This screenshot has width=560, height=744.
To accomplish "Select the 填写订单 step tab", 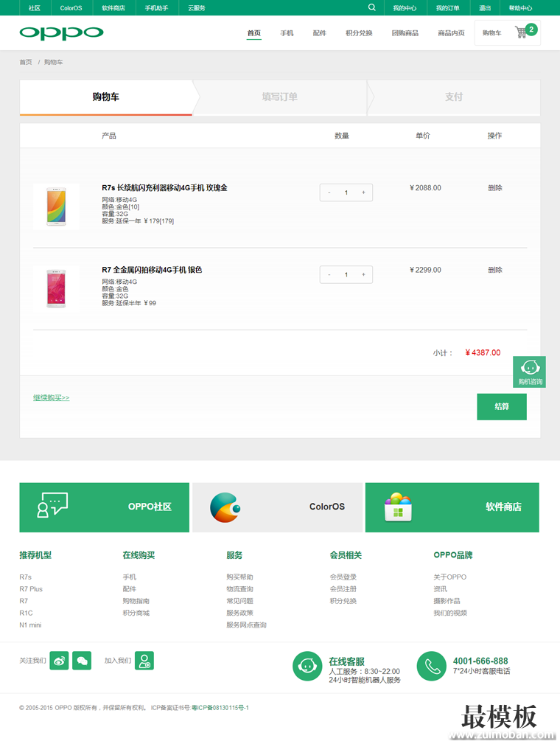I will point(280,97).
